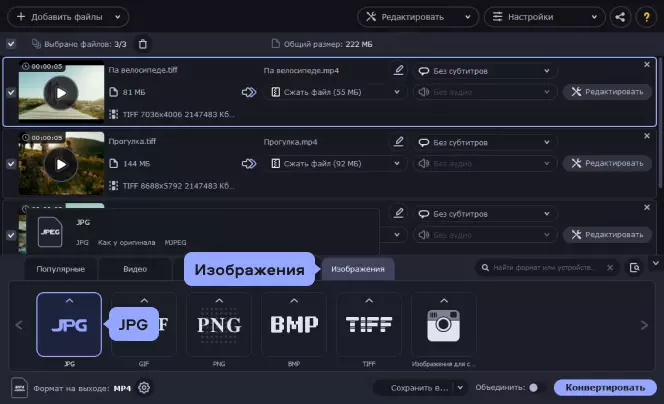Remove На велосипеде.tiff from the list

click(647, 64)
